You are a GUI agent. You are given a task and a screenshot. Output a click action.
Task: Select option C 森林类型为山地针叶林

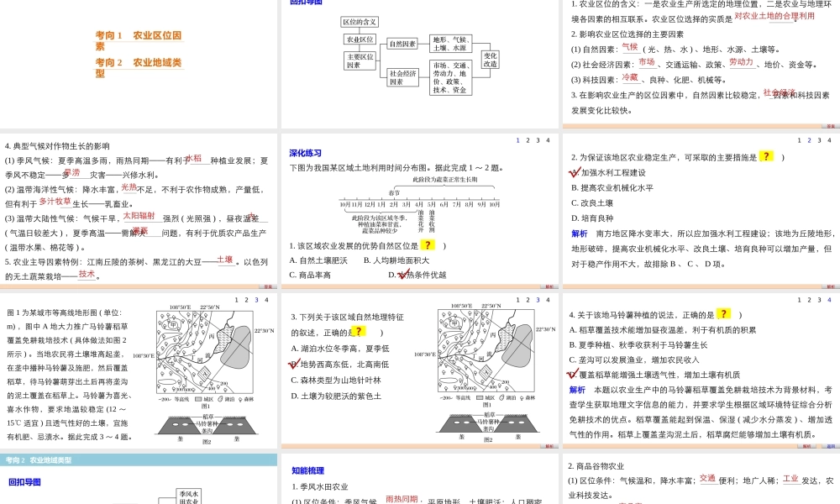pos(336,381)
